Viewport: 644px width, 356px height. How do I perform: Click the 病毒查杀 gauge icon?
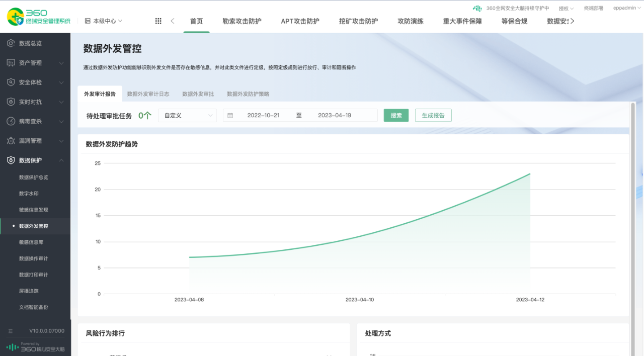coord(11,122)
